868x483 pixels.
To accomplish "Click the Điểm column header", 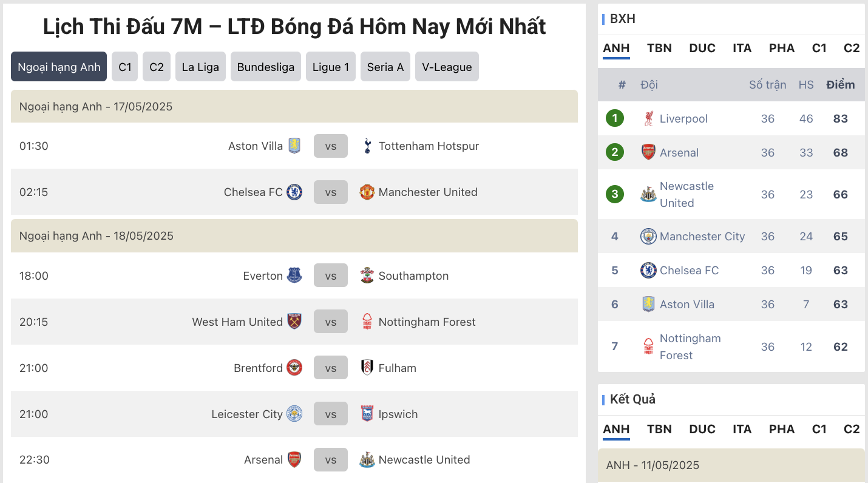I will coord(841,85).
